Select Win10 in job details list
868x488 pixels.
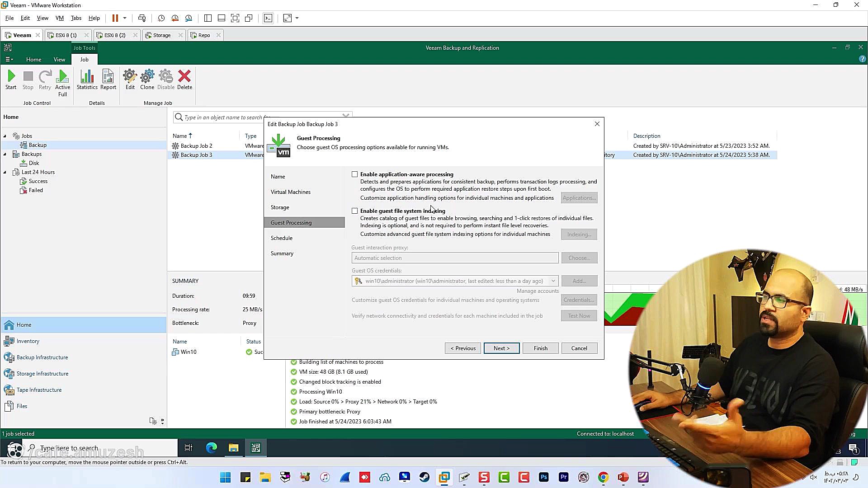click(189, 352)
